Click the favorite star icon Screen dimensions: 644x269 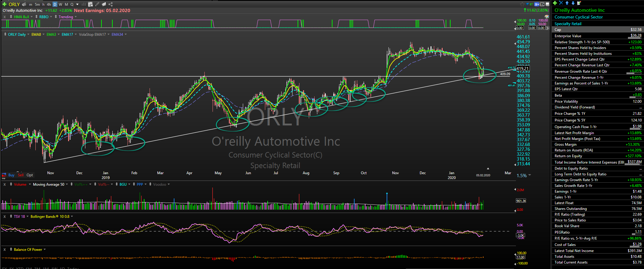tap(522, 4)
